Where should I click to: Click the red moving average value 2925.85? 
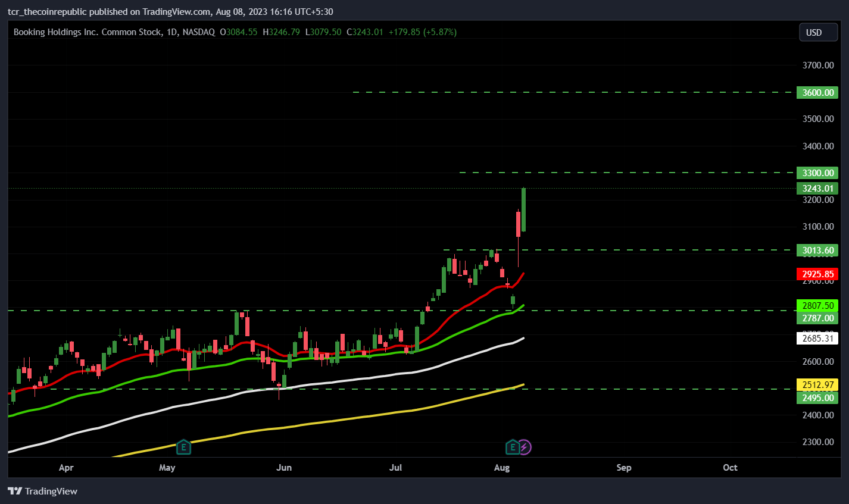[x=817, y=274]
